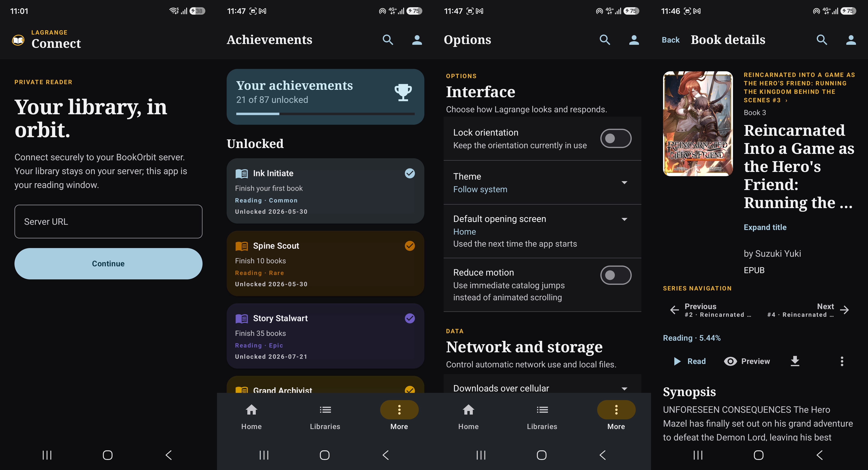Tap search icon on Achievements screen
The height and width of the screenshot is (470, 868).
(x=388, y=40)
